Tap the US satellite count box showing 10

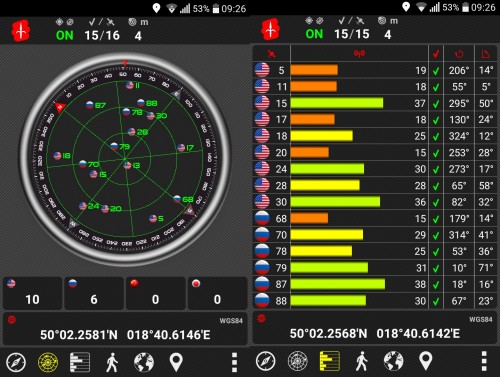32,293
